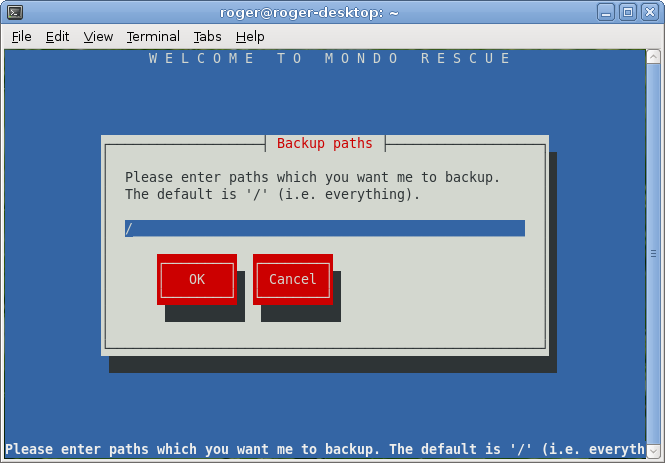Open the Help menu
Viewport: 665px width, 463px height.
pos(250,37)
